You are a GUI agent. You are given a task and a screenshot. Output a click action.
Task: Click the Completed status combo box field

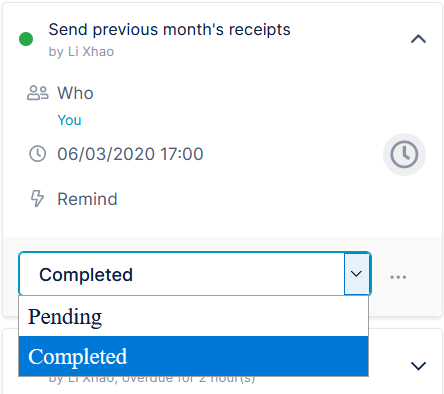pos(195,274)
